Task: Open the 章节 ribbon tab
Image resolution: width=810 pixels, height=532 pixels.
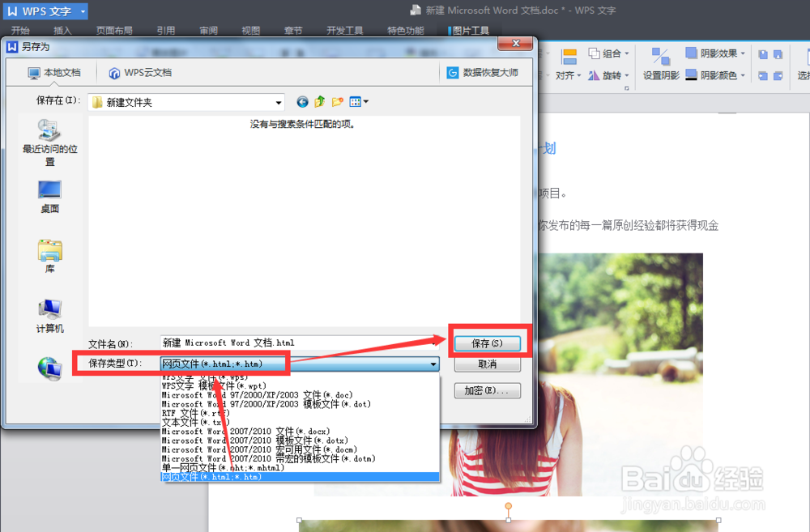Action: (293, 31)
